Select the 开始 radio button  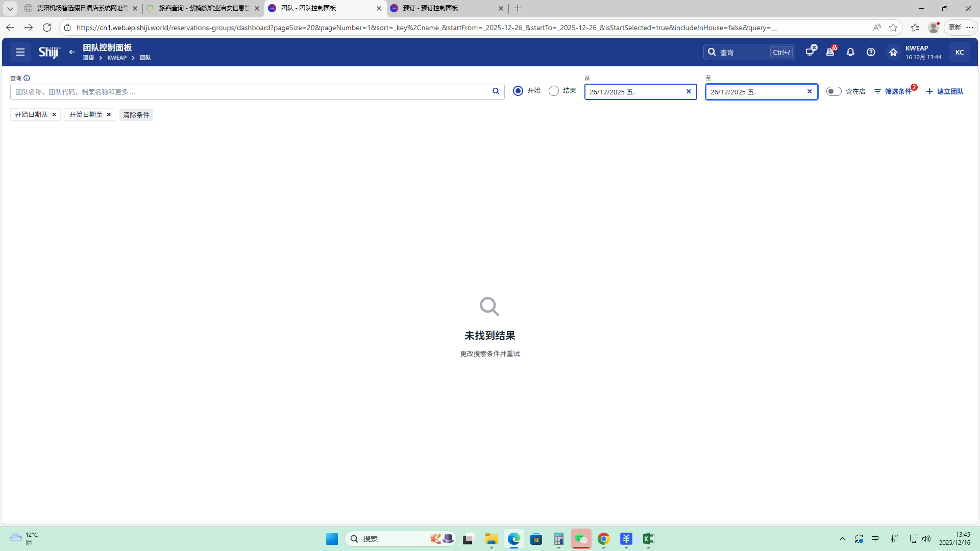point(518,91)
